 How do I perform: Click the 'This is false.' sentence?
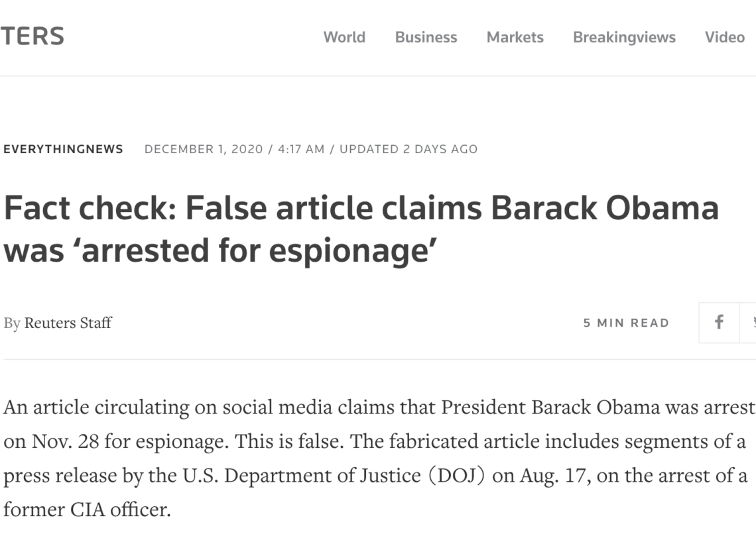click(x=289, y=441)
